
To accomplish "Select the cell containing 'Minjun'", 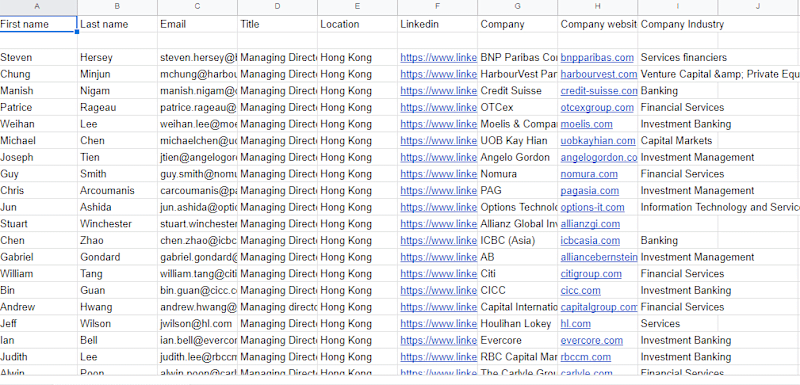I will [x=118, y=74].
